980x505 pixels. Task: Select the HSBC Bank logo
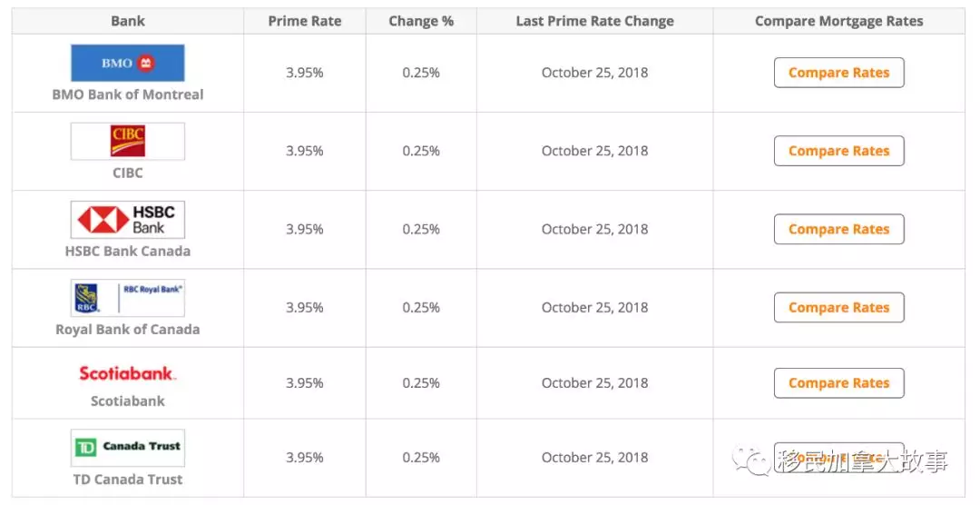click(128, 220)
